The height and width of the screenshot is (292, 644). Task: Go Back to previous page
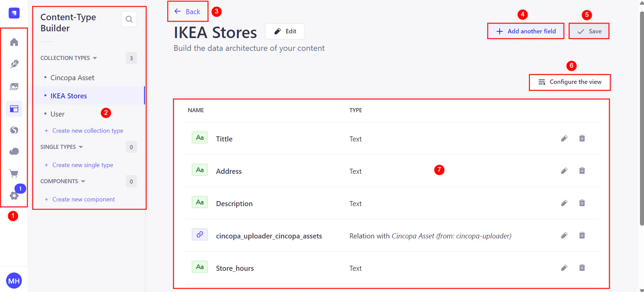click(187, 12)
